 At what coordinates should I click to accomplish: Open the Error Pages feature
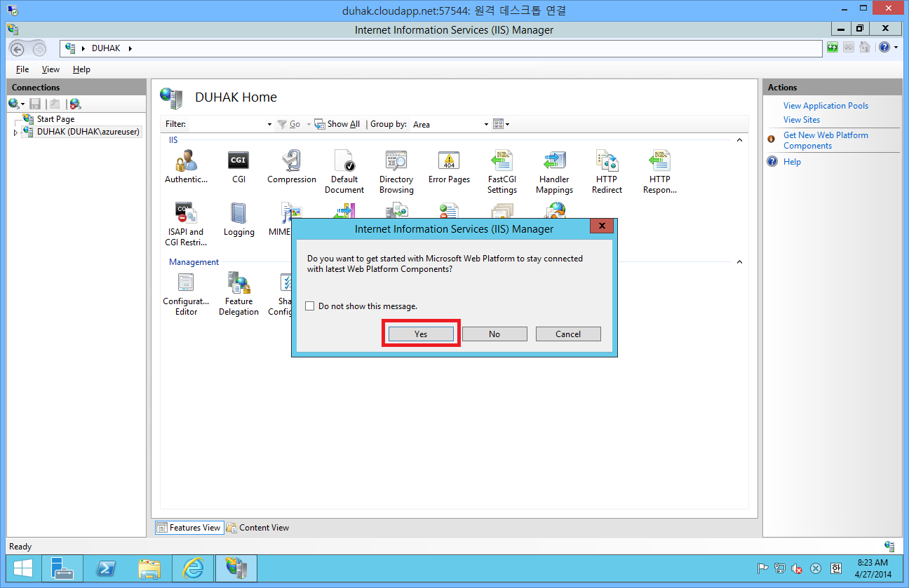pos(449,167)
